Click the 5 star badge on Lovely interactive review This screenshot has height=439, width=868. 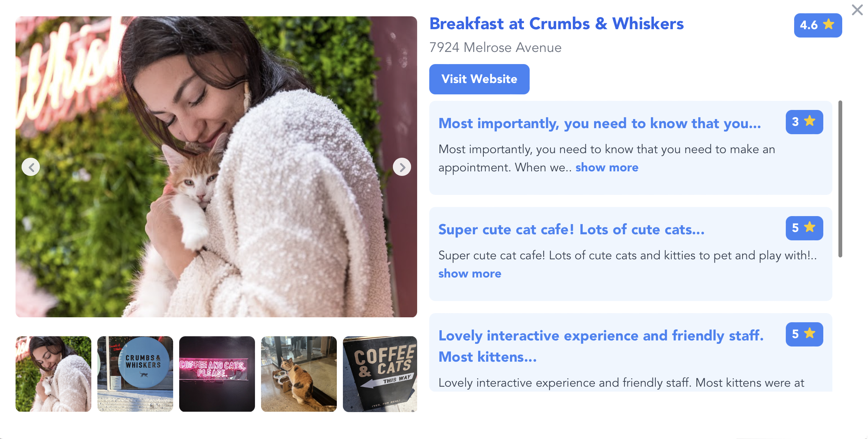804,334
